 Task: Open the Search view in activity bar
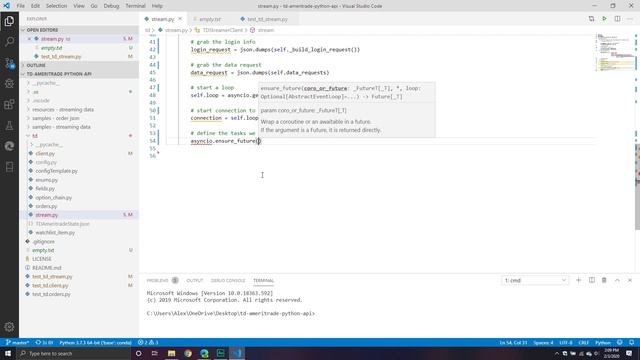coord(9,42)
